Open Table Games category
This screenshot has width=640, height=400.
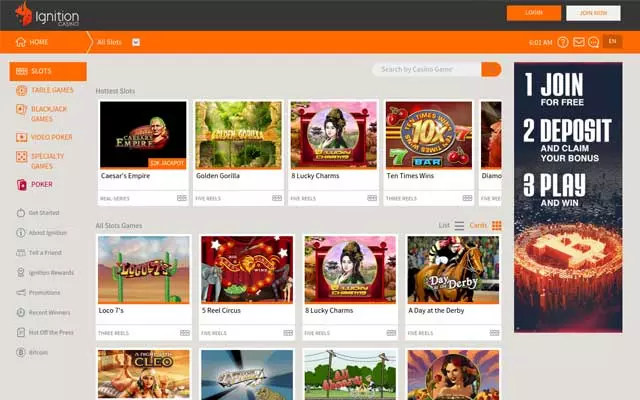52,90
